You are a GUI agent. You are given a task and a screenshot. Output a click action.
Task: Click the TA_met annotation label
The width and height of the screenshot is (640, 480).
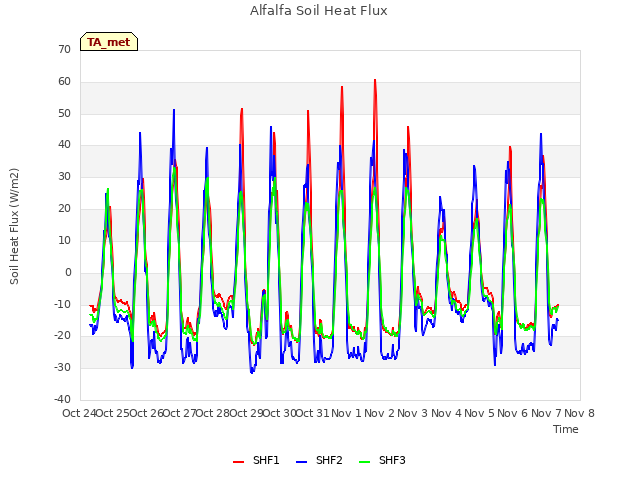(x=109, y=42)
